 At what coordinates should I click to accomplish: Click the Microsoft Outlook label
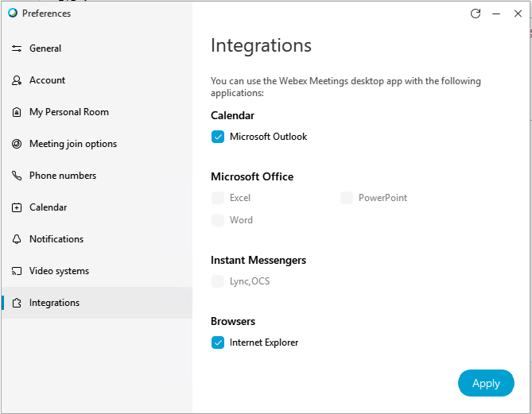point(268,137)
